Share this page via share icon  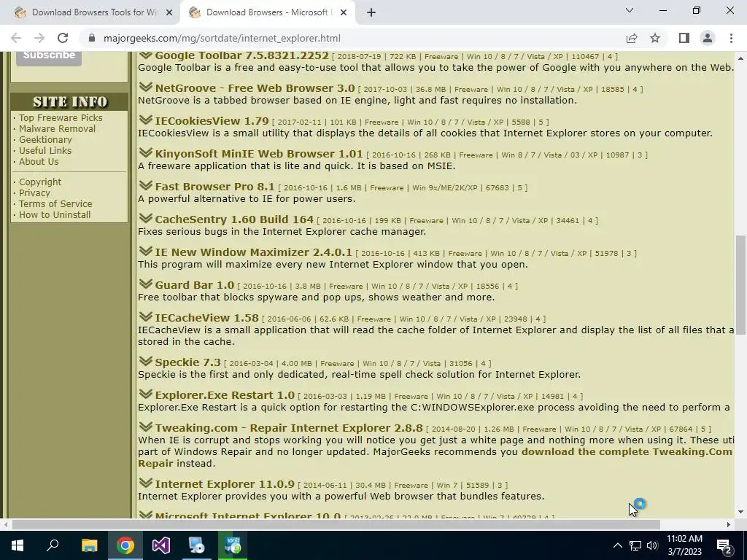tap(632, 38)
